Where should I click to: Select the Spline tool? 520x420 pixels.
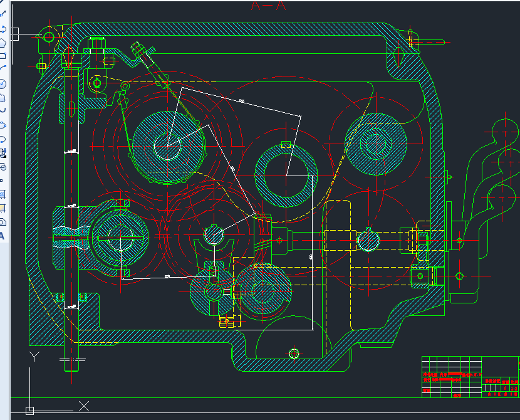tap(3, 110)
